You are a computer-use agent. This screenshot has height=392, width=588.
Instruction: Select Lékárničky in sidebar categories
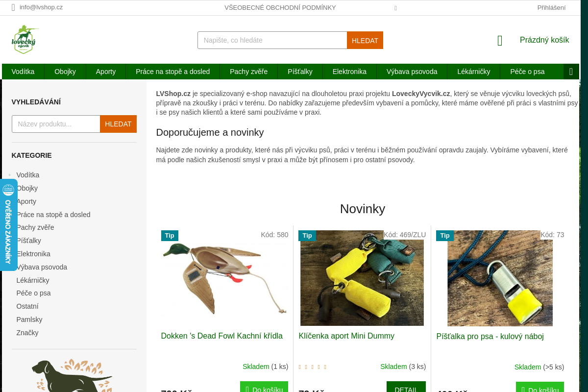tap(33, 280)
